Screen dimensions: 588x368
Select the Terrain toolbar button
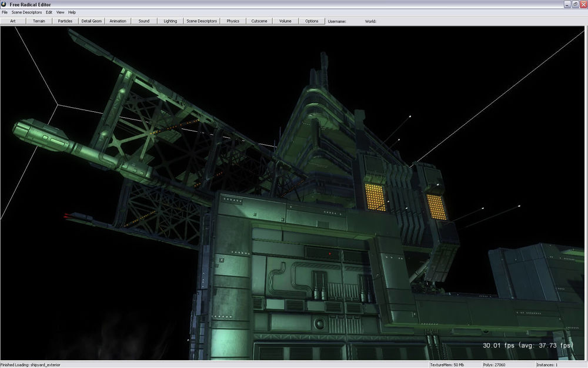pos(39,21)
